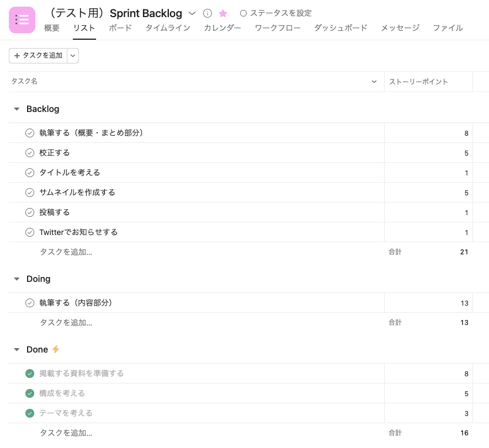This screenshot has height=448, width=489.
Task: Collapse the Doing section triangle
Action: [x=17, y=279]
